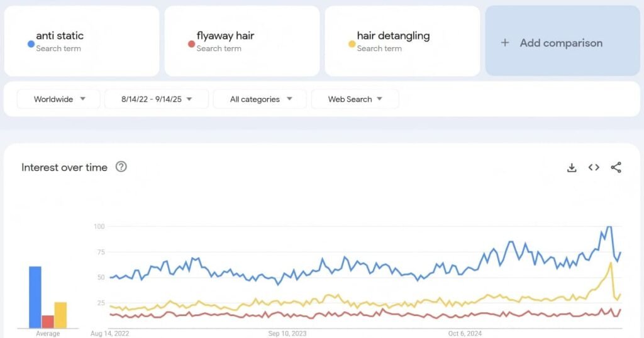
Task: Open the Interest over time help icon
Action: 121,167
